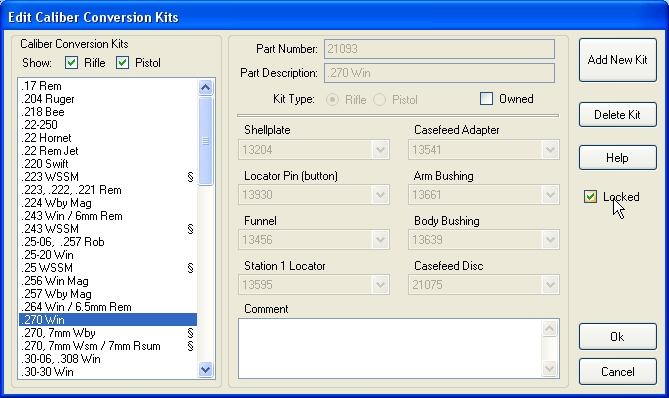Screen dimensions: 669x398
Task: Toggle the Pistol show checkbox
Action: [x=122, y=63]
